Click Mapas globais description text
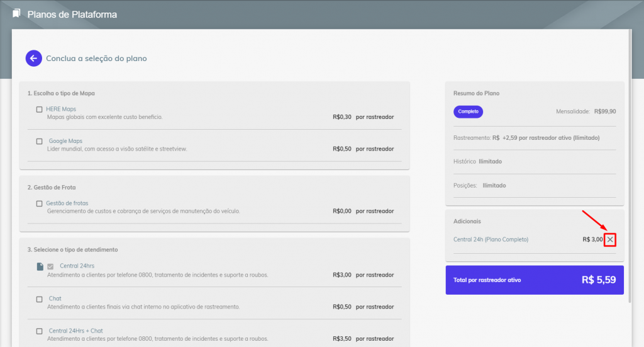 (105, 117)
